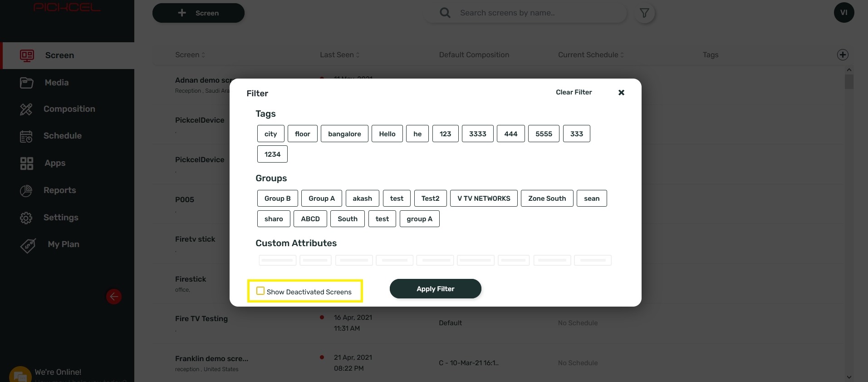Select the lowercase group A chip
The height and width of the screenshot is (382, 868).
420,218
